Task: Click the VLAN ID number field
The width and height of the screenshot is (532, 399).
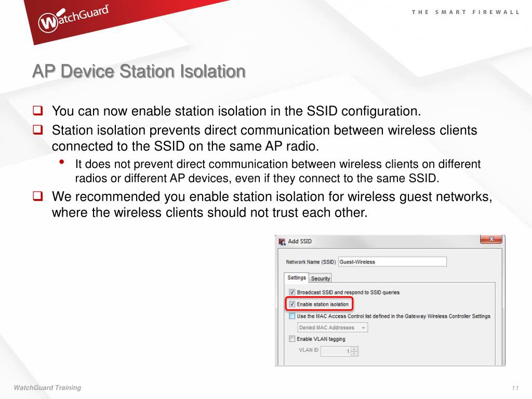Action: point(336,351)
